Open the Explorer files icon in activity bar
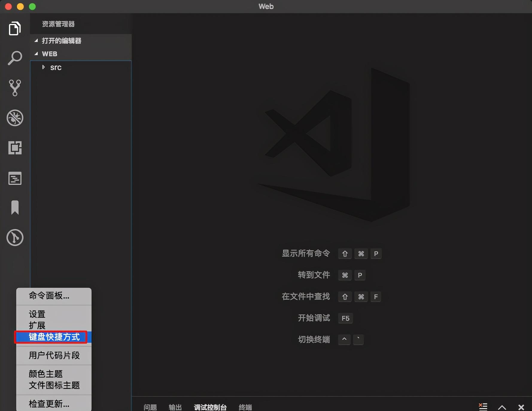 pyautogui.click(x=15, y=28)
